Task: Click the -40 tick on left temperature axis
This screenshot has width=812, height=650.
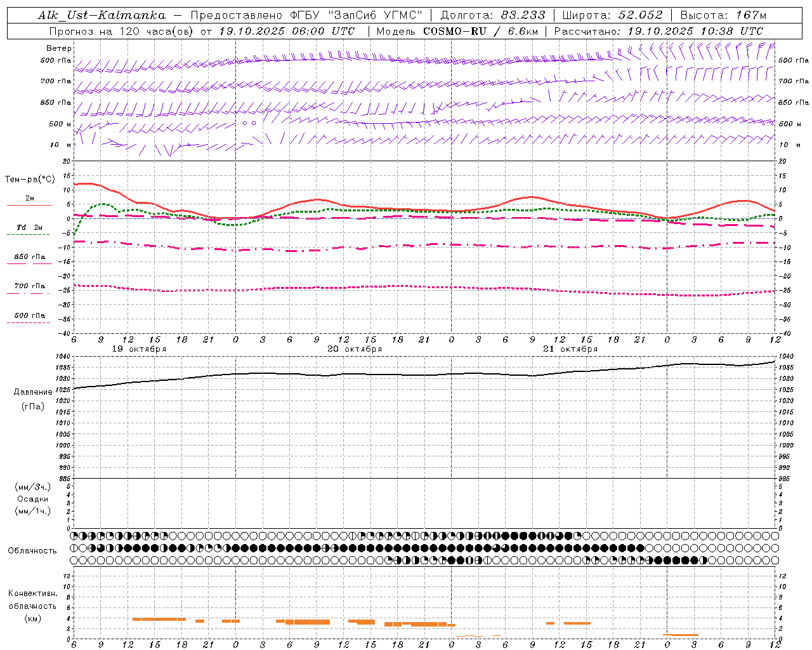Action: [65, 333]
